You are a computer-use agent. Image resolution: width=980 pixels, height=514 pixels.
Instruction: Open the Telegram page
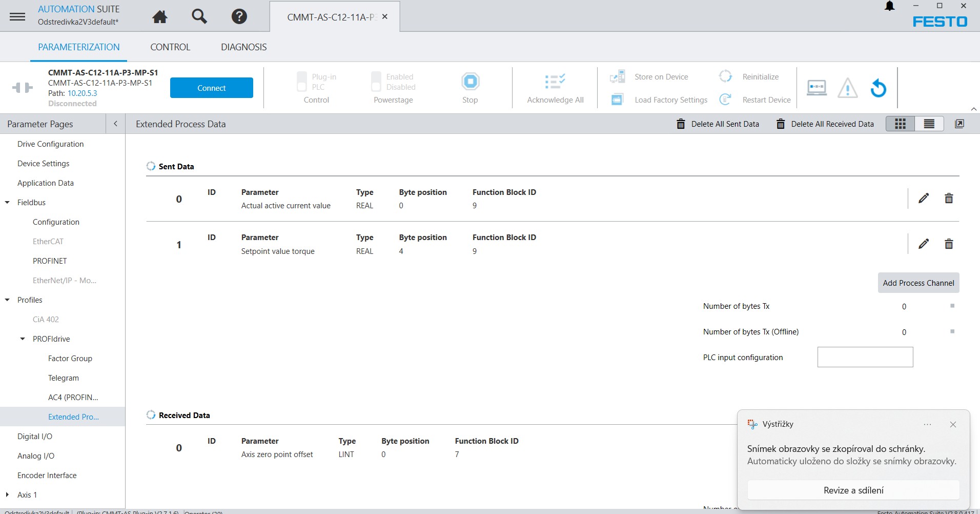click(63, 378)
